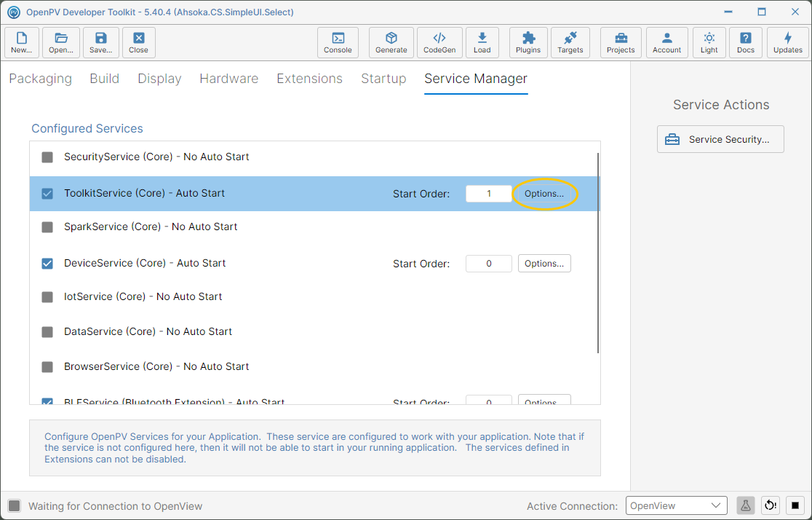Click the stop square icon in status bar

[795, 505]
